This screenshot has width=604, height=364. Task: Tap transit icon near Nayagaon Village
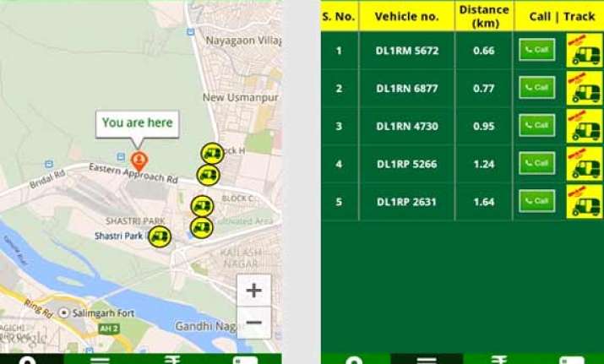coord(190,32)
